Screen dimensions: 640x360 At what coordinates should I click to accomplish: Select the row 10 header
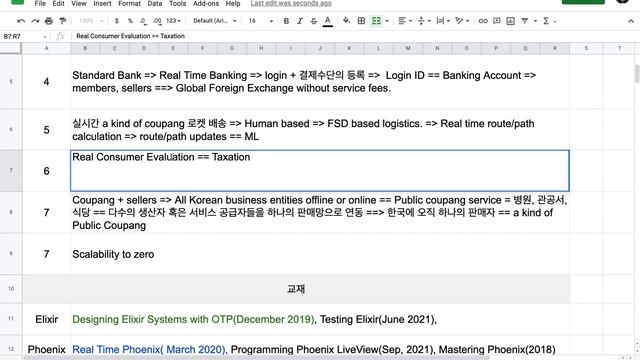11,289
